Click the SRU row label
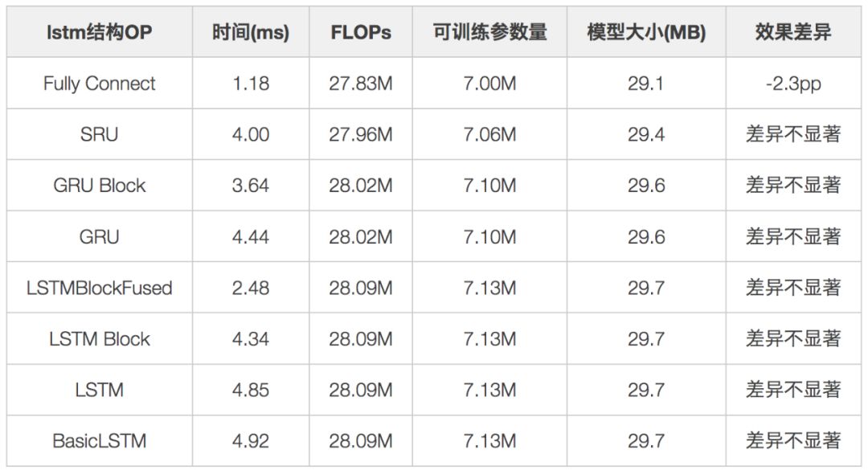The height and width of the screenshot is (471, 868). tap(99, 134)
